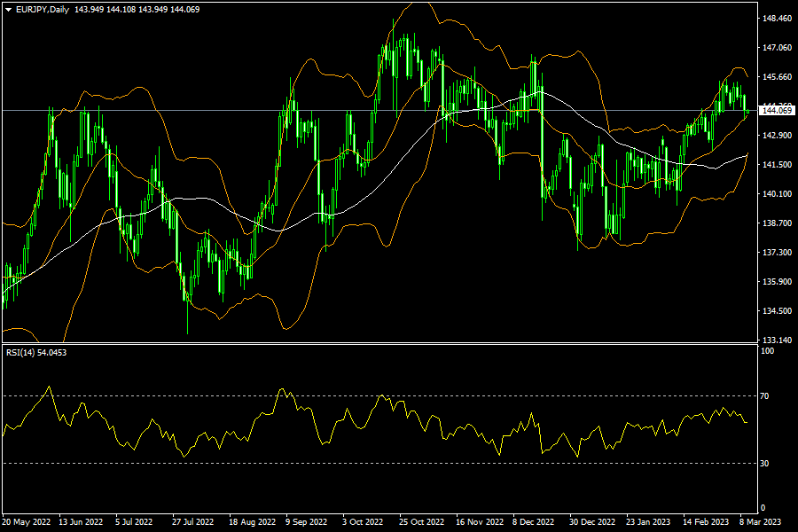Select the 23 Jan 2023 date label
This screenshot has height=532, width=798.
click(648, 522)
